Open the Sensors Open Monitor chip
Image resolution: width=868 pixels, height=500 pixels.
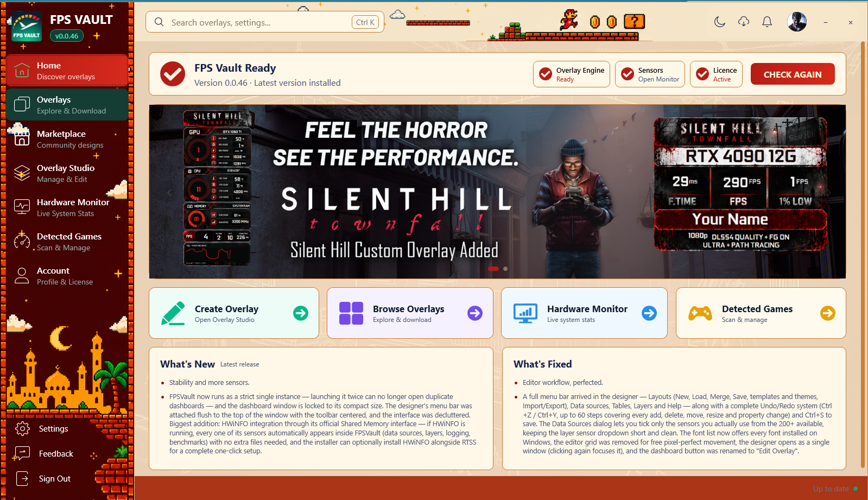pos(650,74)
